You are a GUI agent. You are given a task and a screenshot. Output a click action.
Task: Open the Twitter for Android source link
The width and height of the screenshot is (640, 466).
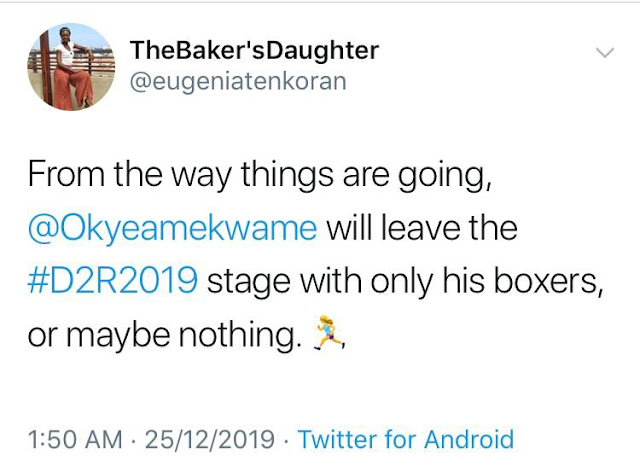click(x=406, y=439)
